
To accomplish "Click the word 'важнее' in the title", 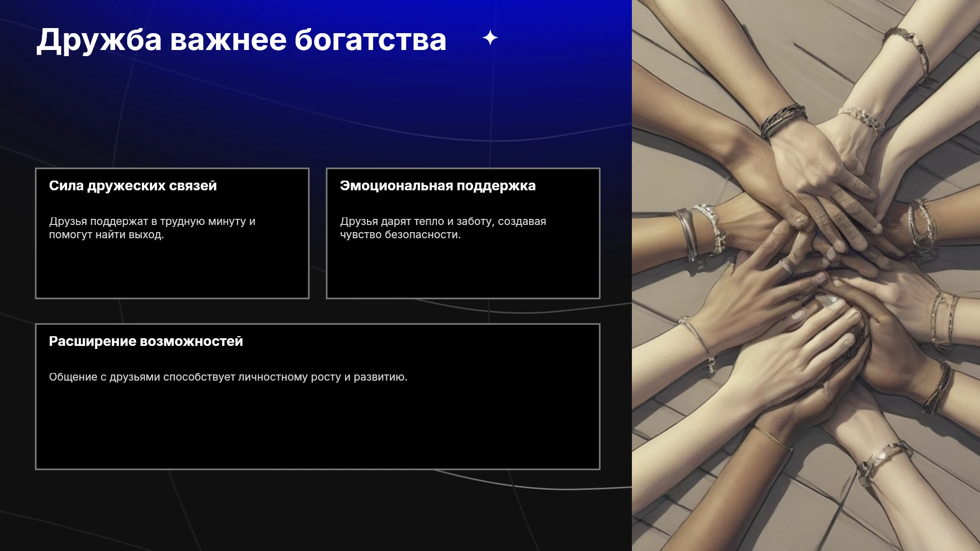I will pyautogui.click(x=228, y=40).
